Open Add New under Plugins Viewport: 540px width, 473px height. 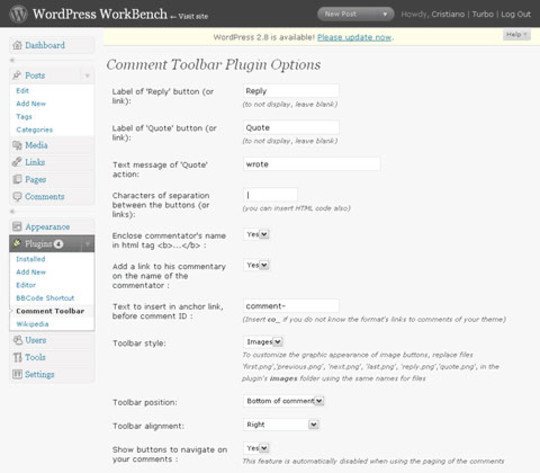tap(31, 272)
